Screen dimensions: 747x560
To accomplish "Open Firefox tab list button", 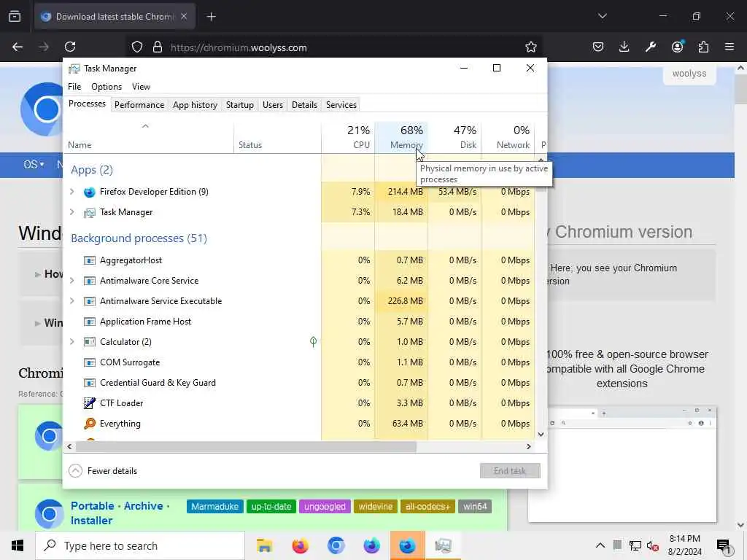I will click(x=15, y=17).
